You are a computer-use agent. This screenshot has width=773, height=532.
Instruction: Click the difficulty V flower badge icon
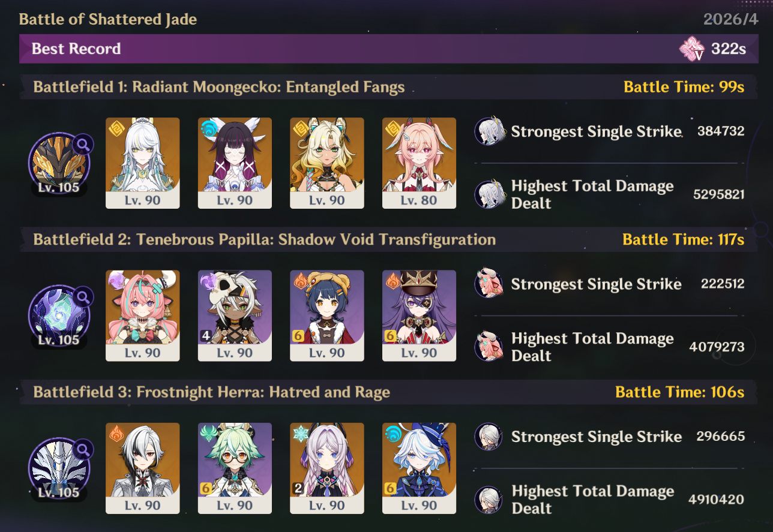click(692, 49)
